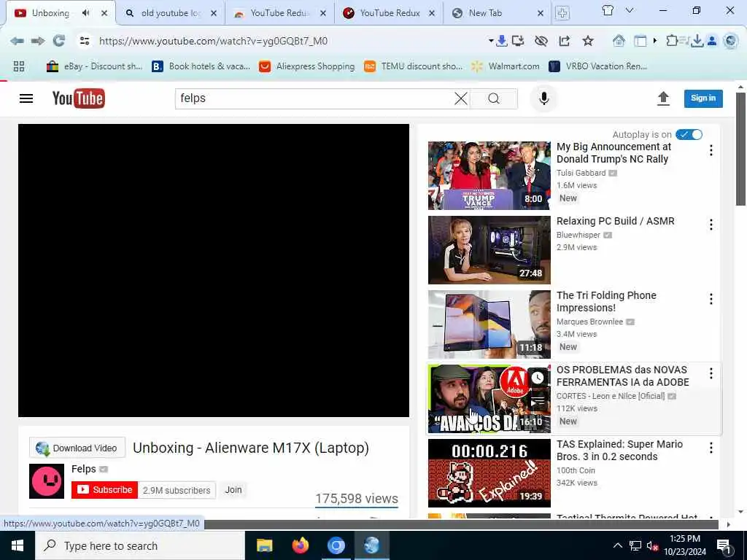The image size is (747, 560).
Task: Share this page via the share icon
Action: pyautogui.click(x=565, y=41)
